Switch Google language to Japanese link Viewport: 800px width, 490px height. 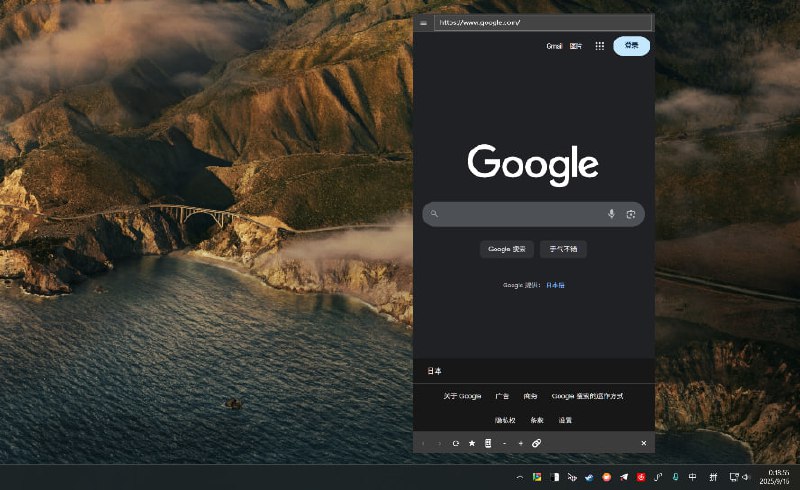(555, 285)
